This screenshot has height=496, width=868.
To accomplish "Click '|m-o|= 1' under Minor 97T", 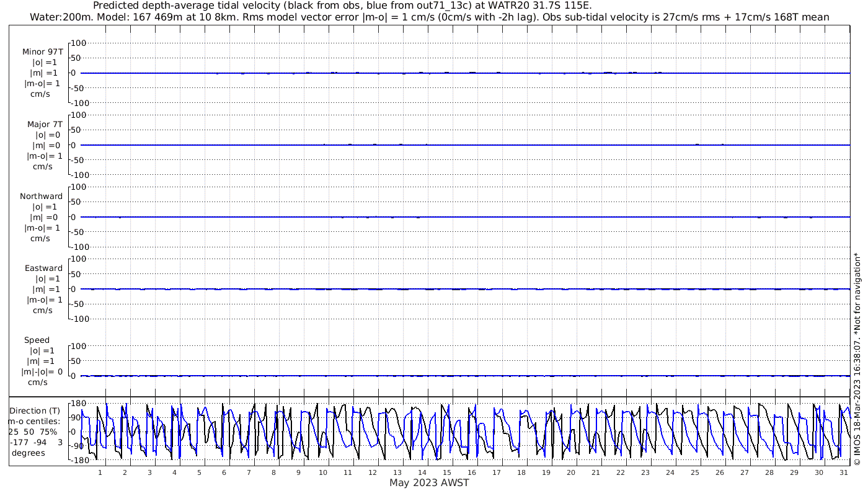I will coord(42,84).
